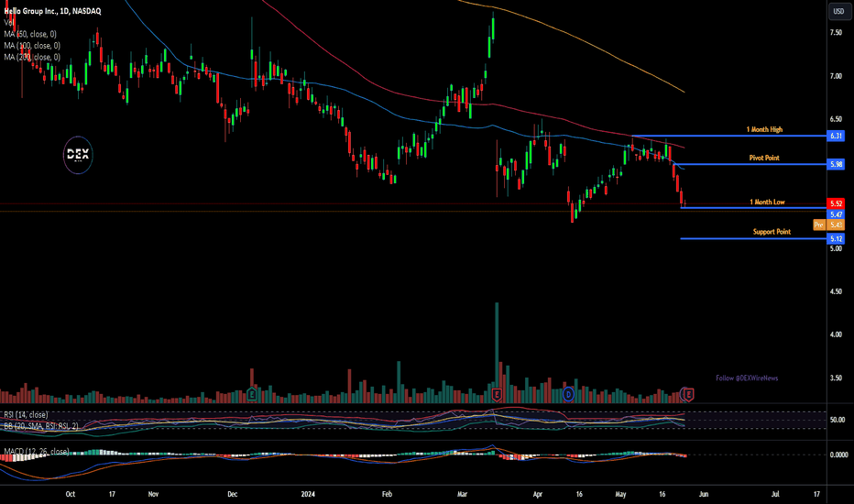
Task: Click the blue 5.47 price tag
Action: (x=836, y=214)
